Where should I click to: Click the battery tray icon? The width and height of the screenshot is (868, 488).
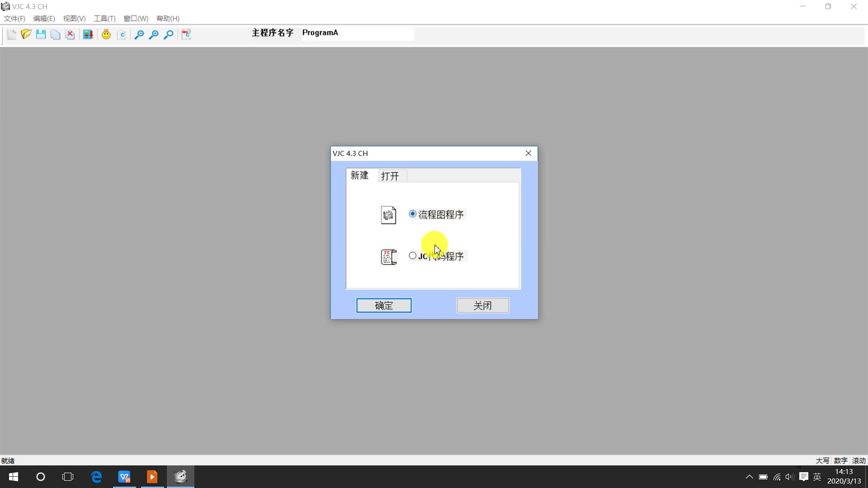pyautogui.click(x=763, y=477)
